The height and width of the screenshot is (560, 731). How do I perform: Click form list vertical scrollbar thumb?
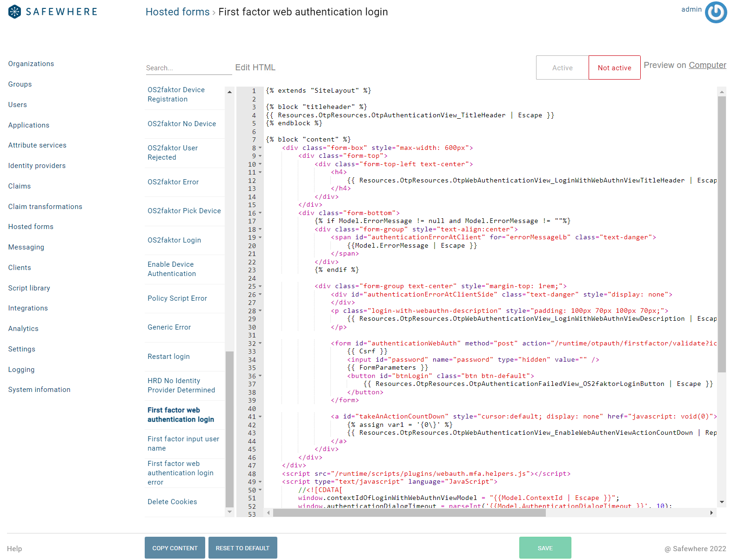(229, 429)
